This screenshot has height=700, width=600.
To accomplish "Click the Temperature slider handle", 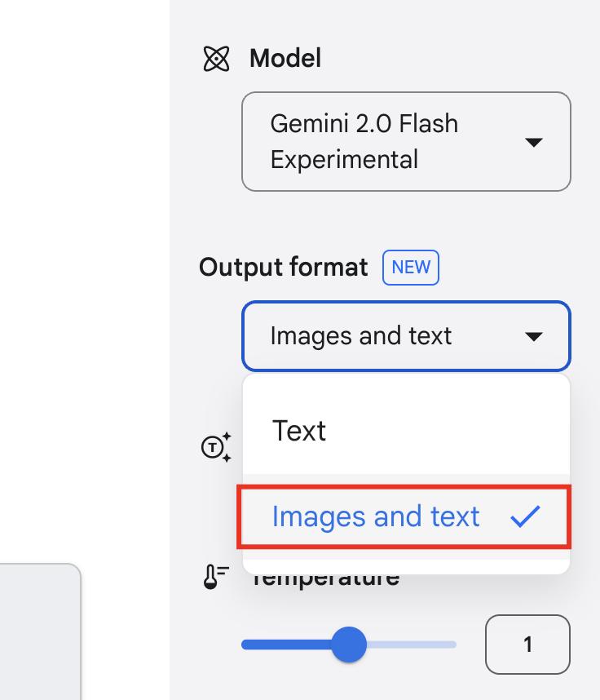I will [349, 645].
